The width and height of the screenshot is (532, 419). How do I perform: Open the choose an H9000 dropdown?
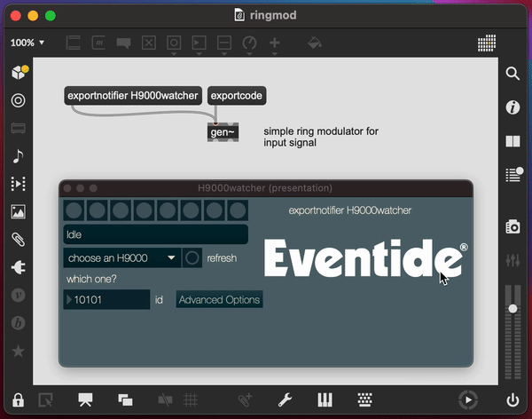(121, 258)
